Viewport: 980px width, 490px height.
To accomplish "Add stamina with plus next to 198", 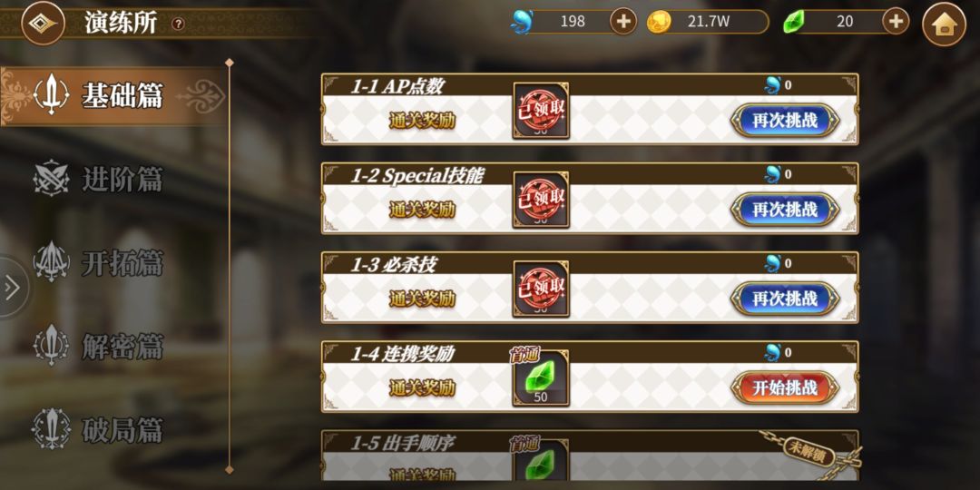I will [623, 22].
